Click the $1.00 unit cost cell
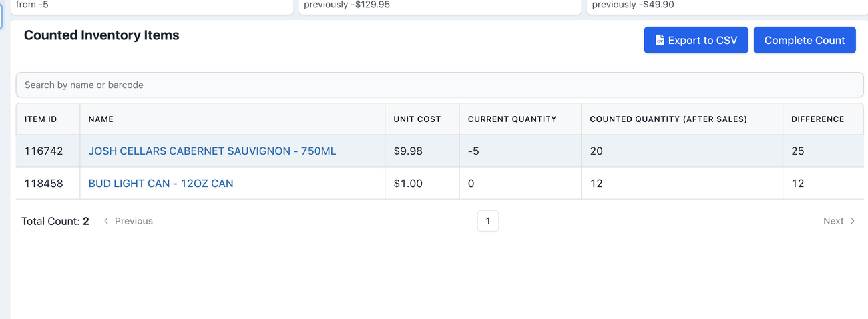868x319 pixels. point(408,184)
